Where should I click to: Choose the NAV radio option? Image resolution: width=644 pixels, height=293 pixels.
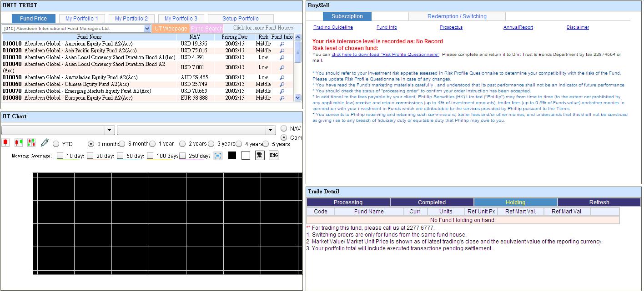pos(284,129)
